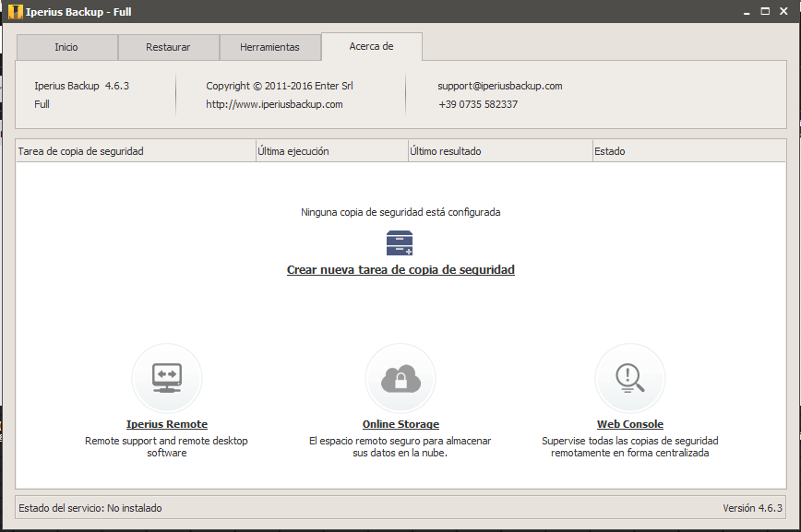Sort by Última ejecución column header
This screenshot has width=801, height=532.
(x=332, y=151)
